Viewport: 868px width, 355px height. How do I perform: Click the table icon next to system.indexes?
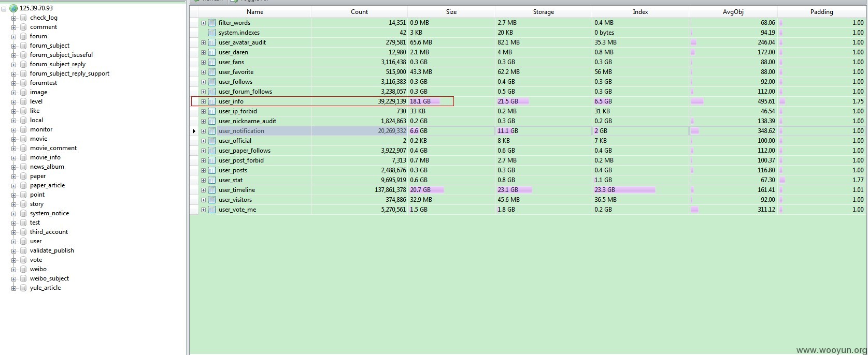212,33
